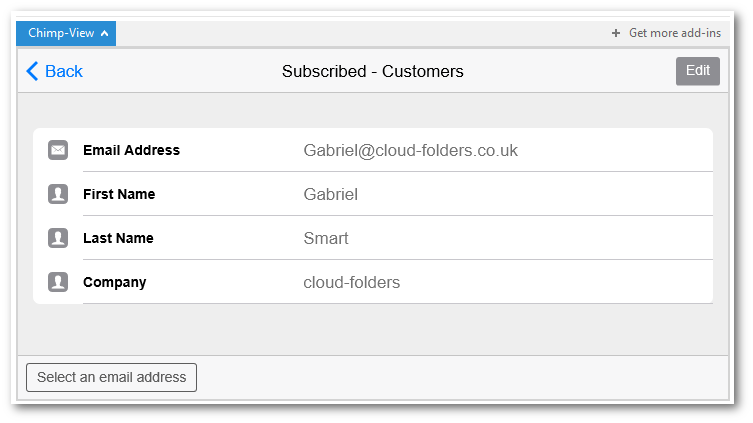Open the Chimp-View tab

[x=66, y=34]
